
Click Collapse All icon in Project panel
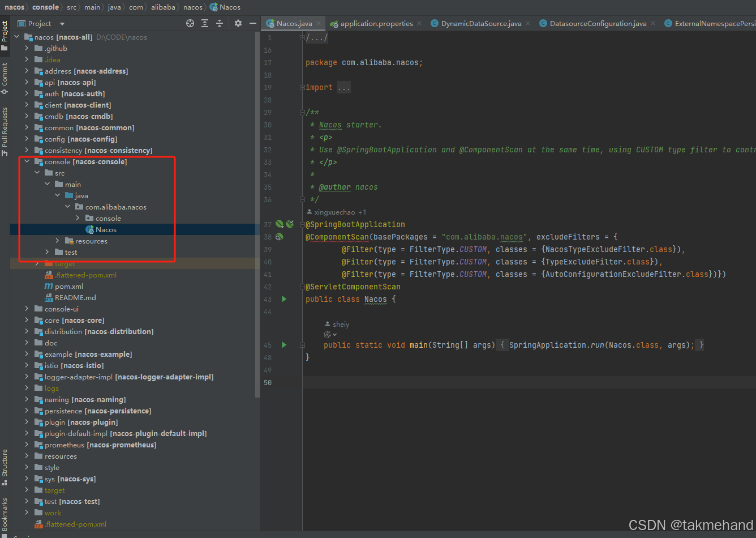220,23
